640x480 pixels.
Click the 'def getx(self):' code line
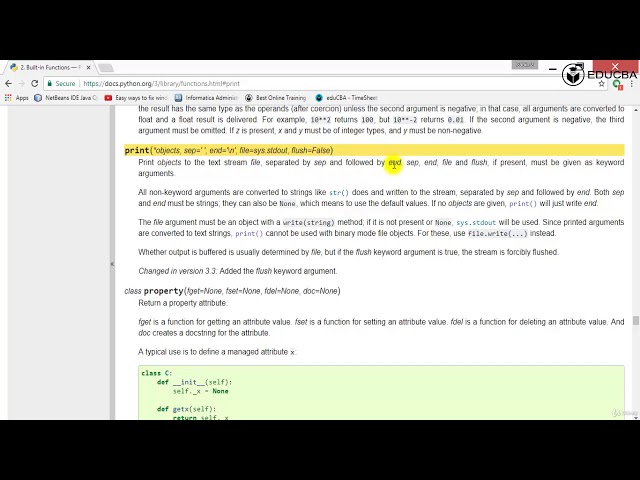click(186, 409)
